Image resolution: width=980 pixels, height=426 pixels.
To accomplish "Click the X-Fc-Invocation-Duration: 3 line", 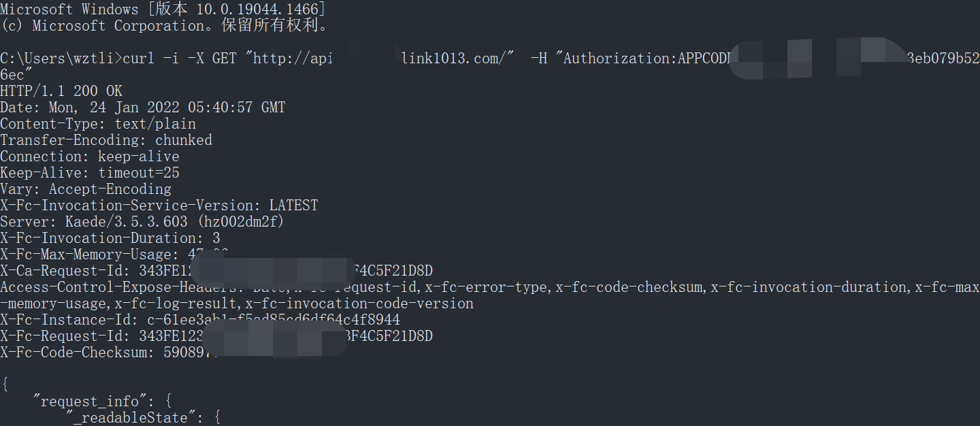I will [110, 238].
